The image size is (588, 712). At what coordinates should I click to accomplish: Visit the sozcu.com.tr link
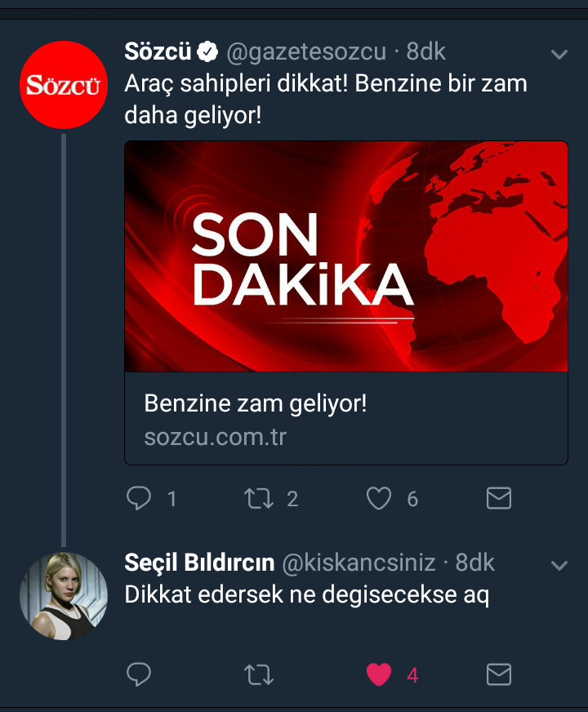point(216,437)
